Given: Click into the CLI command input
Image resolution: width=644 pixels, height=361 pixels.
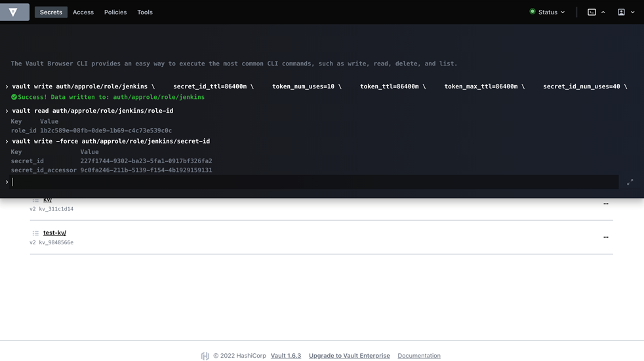Looking at the screenshot, I should pos(315,182).
